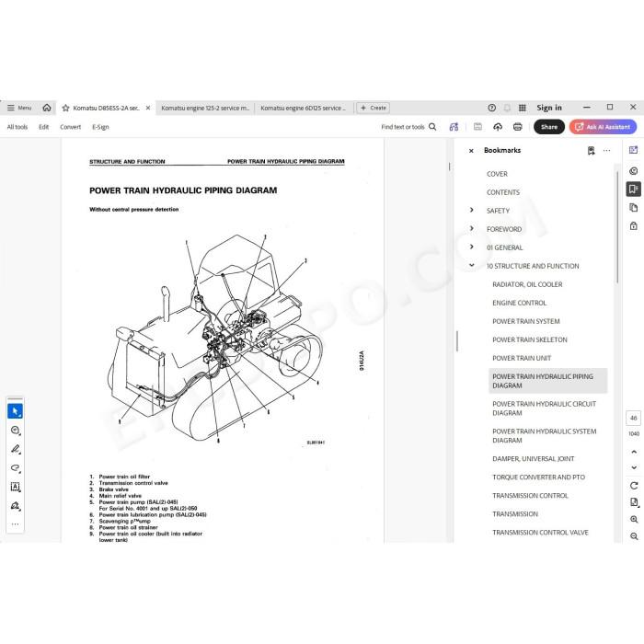Open TRANSMISSION CONTROL bookmark
This screenshot has width=644, height=644.
pyautogui.click(x=530, y=496)
